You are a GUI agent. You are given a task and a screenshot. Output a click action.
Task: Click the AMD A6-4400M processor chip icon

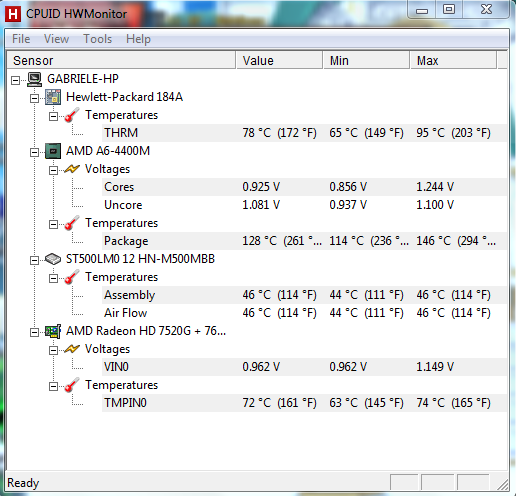pos(53,151)
